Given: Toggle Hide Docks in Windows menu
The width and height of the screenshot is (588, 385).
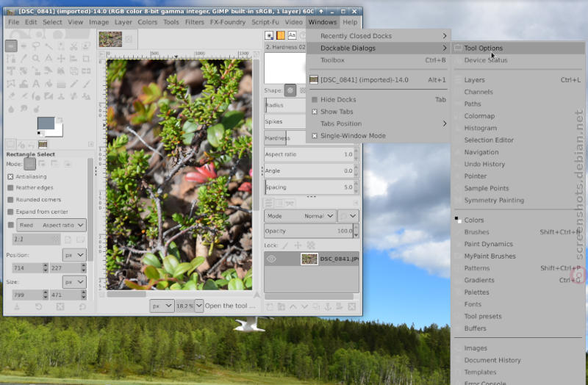Looking at the screenshot, I should point(378,100).
